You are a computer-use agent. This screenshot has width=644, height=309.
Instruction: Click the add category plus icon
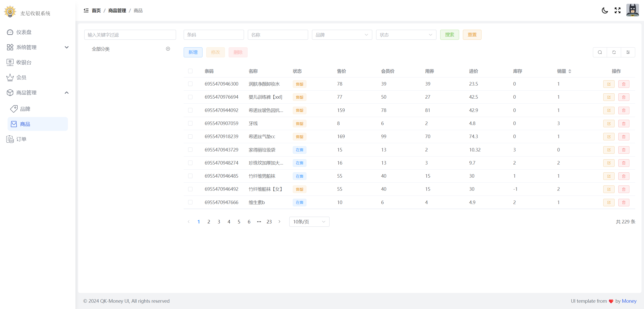[x=168, y=49]
